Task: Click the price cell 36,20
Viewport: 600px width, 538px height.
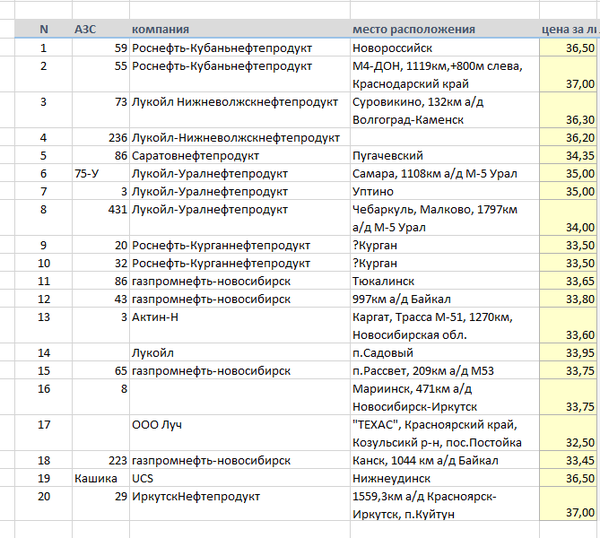Action: 568,137
